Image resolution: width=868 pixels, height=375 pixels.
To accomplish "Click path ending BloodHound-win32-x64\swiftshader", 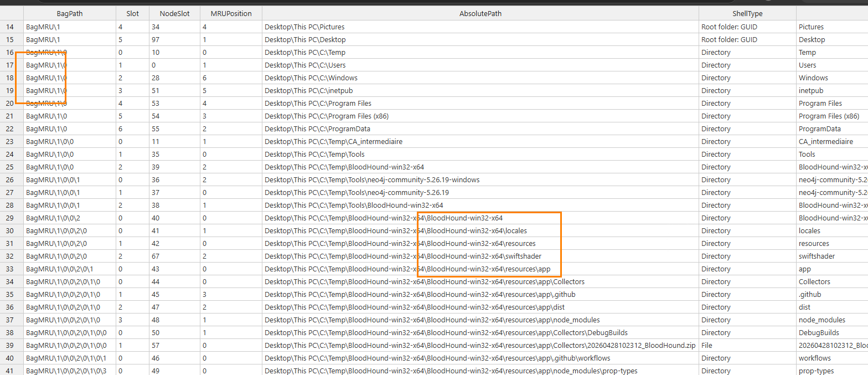I will 480,256.
